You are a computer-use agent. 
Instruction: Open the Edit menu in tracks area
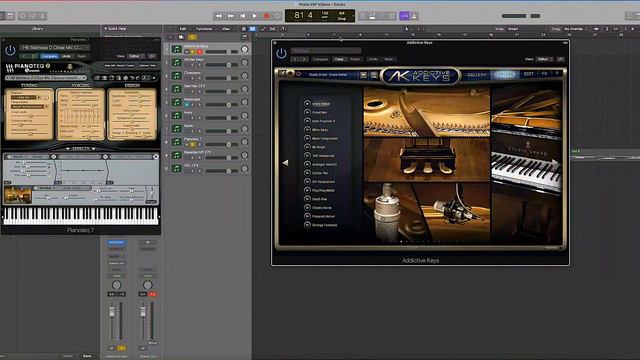[x=182, y=29]
